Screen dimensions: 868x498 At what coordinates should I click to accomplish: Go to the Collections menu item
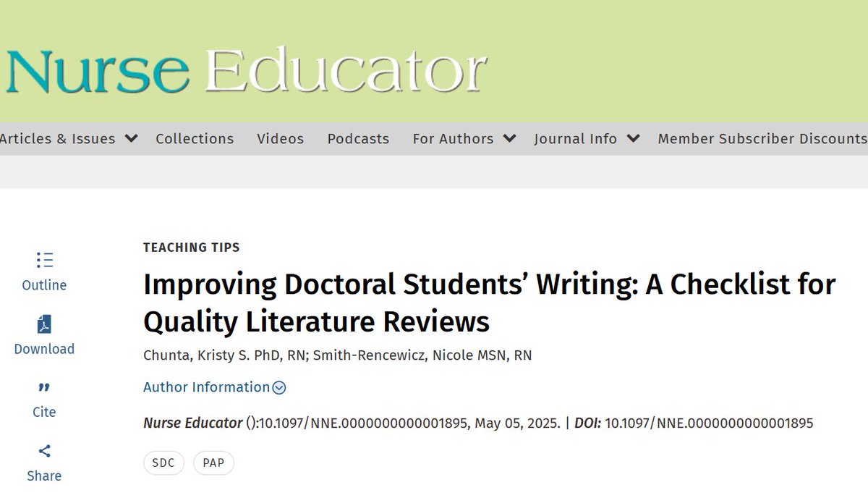click(195, 138)
